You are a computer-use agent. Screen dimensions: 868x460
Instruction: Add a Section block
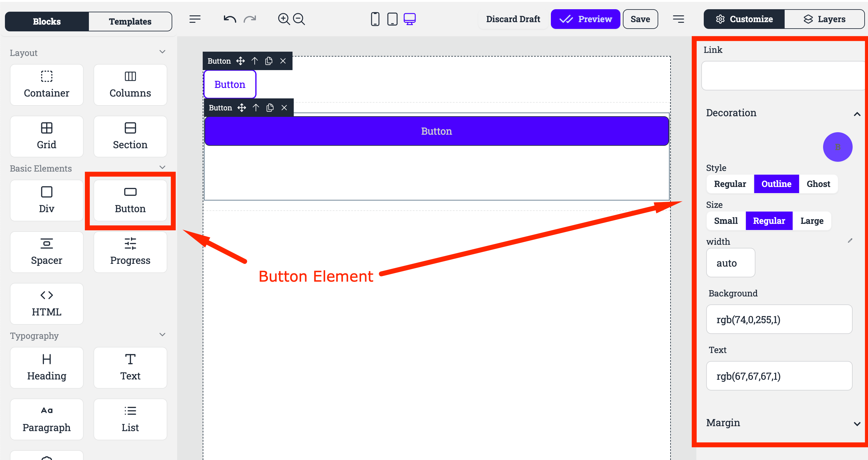130,137
